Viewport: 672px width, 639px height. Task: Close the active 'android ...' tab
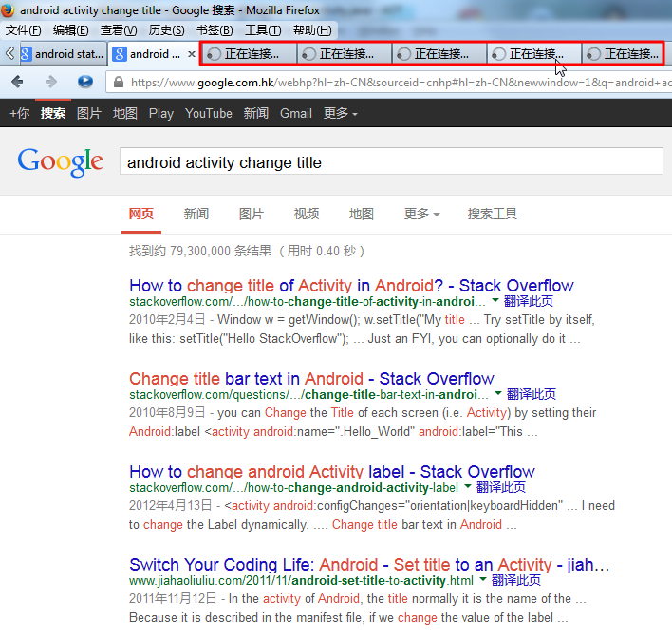tap(192, 54)
